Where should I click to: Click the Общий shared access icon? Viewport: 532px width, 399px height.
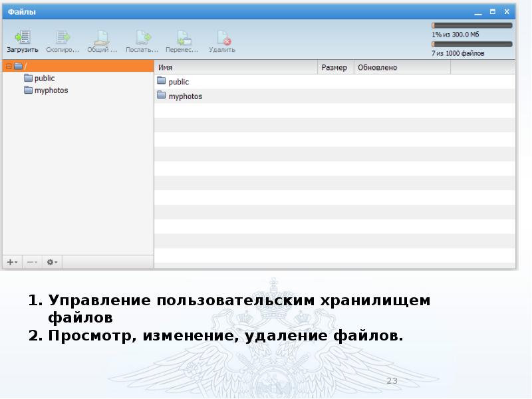point(102,37)
